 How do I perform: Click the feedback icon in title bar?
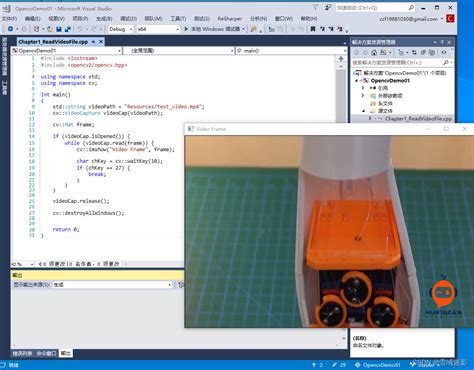pos(328,7)
